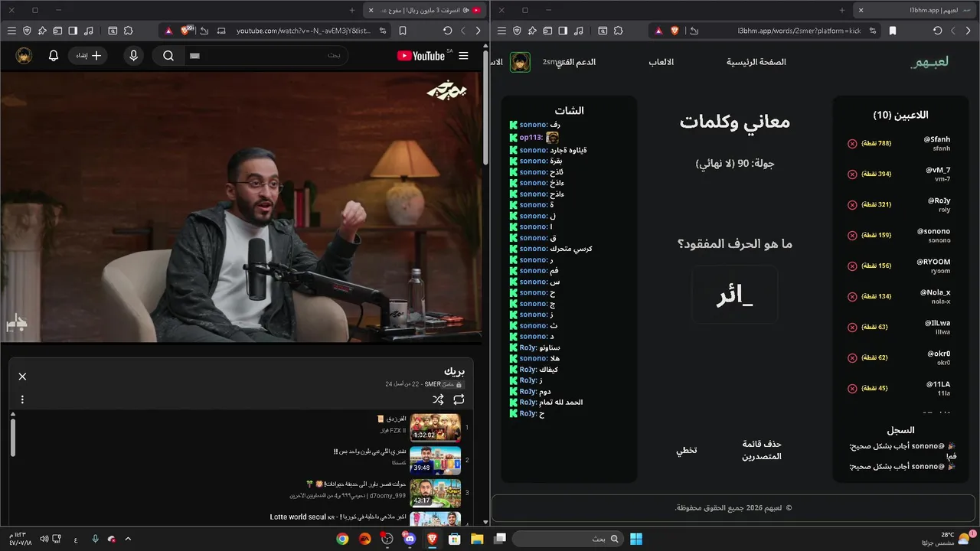Click Brave Shields lion icon in YouTube address bar
Viewport: 980px width, 551px height.
coord(186,31)
